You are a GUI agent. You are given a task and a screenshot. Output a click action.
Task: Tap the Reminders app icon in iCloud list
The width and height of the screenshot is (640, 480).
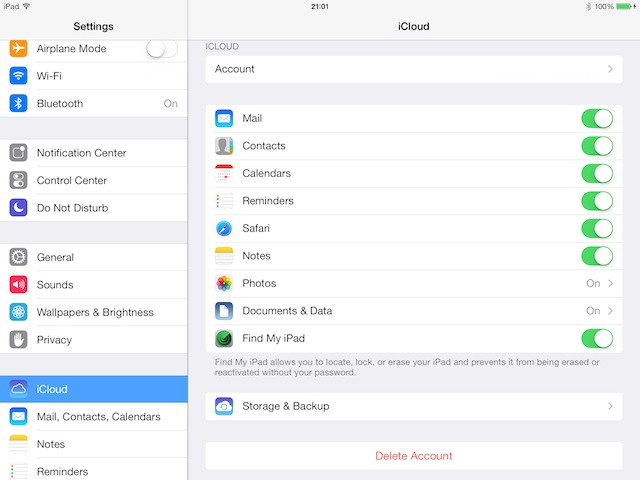[x=224, y=201]
